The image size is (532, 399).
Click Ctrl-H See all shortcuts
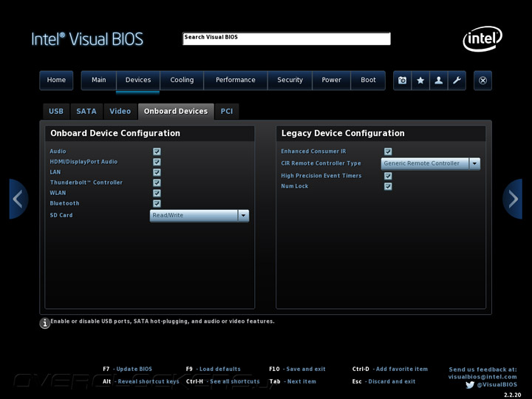(x=223, y=382)
